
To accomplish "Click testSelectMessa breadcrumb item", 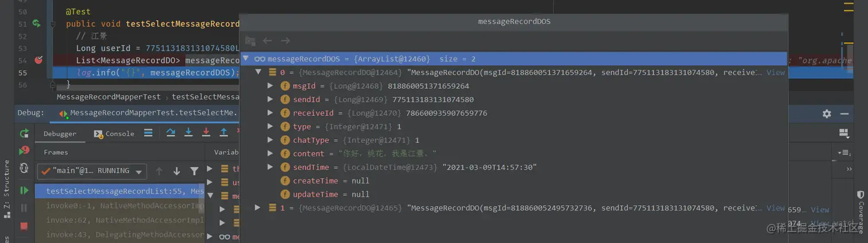I will (206, 97).
